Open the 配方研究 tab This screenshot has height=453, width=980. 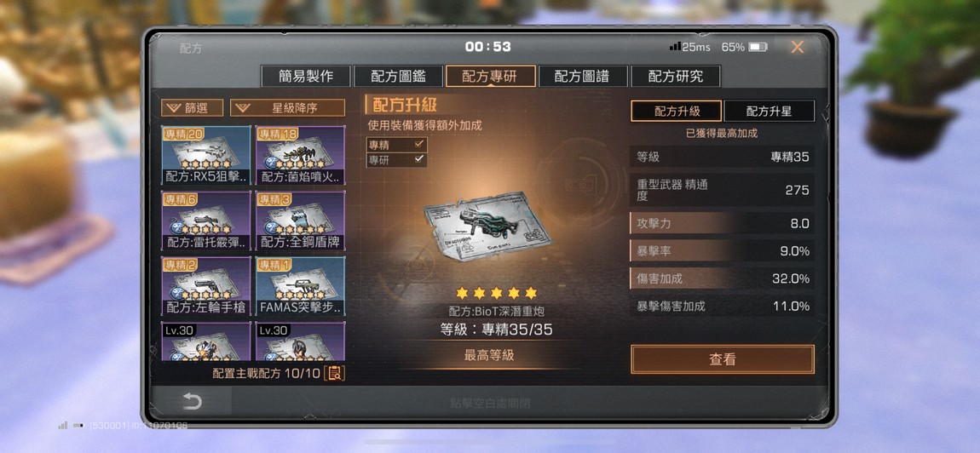676,77
